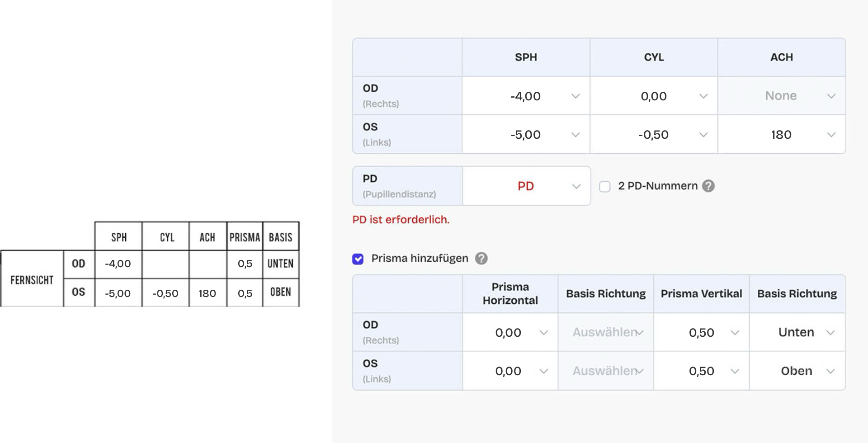This screenshot has height=443, width=868.
Task: Open the OD SPH dropdown showing -4,00
Action: [526, 96]
